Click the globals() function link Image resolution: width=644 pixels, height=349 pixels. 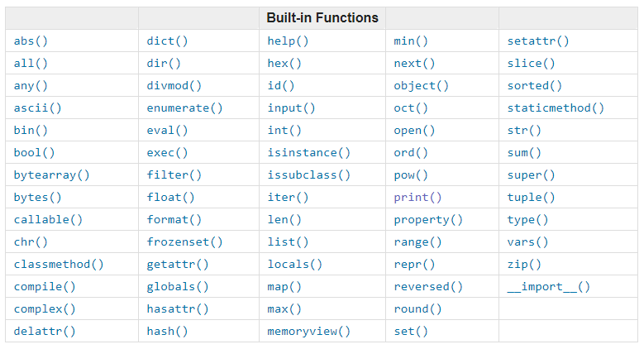pos(178,286)
